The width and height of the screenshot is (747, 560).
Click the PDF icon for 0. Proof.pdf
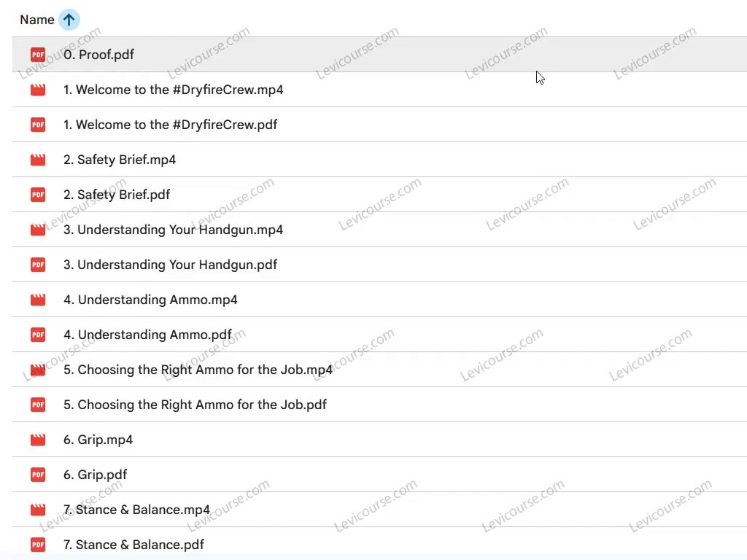(x=38, y=55)
